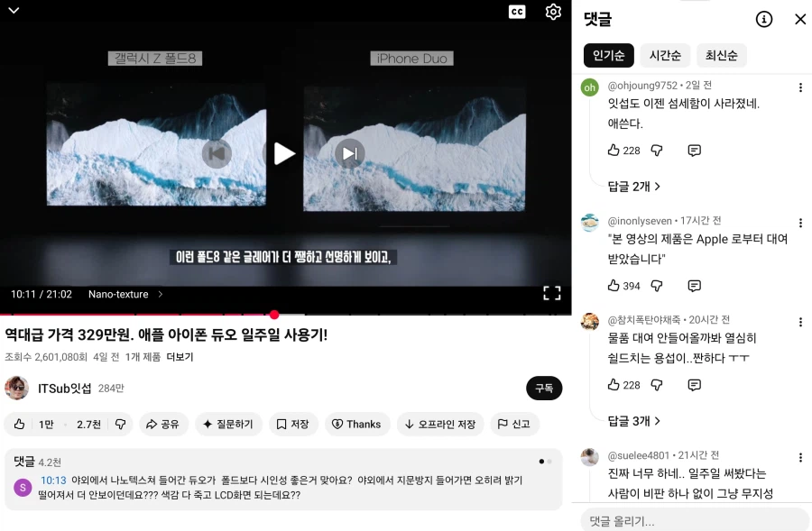Select 최신순 sort tab
Viewport: 812px width, 531px height.
point(721,55)
